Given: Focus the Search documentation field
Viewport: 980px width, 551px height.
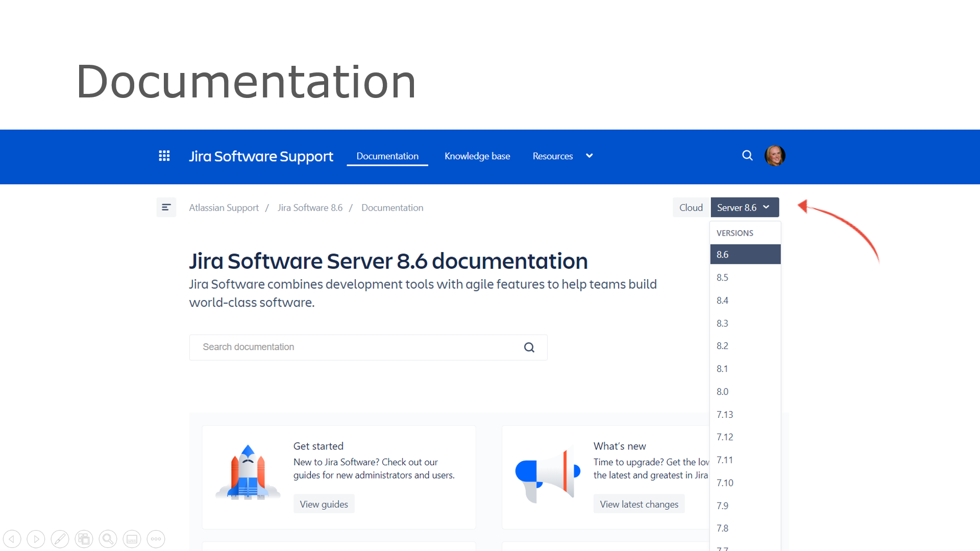Looking at the screenshot, I should 368,347.
